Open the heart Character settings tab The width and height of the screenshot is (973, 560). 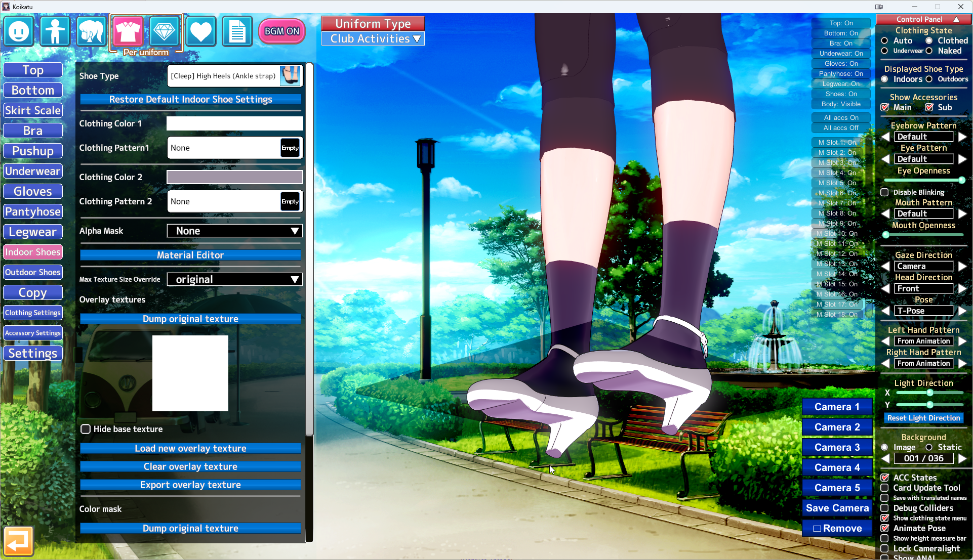point(200,31)
